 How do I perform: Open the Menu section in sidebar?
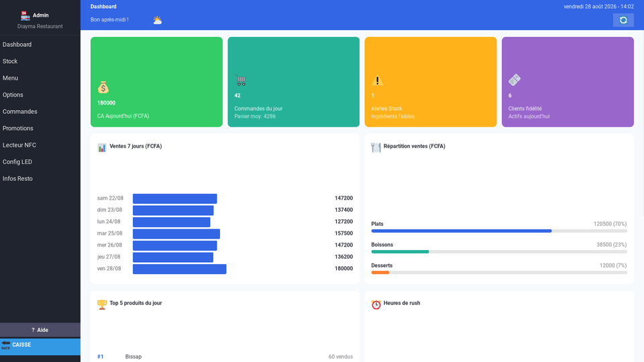click(x=40, y=78)
